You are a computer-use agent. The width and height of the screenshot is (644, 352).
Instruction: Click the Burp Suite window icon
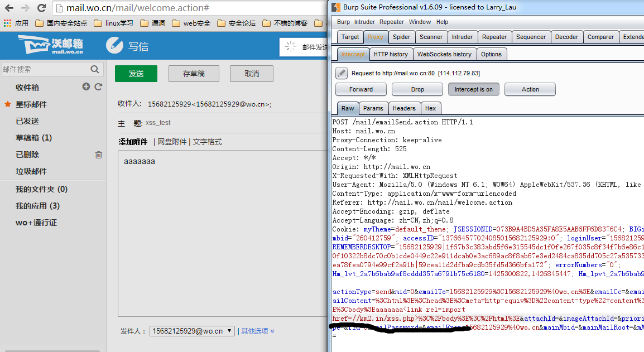point(336,7)
